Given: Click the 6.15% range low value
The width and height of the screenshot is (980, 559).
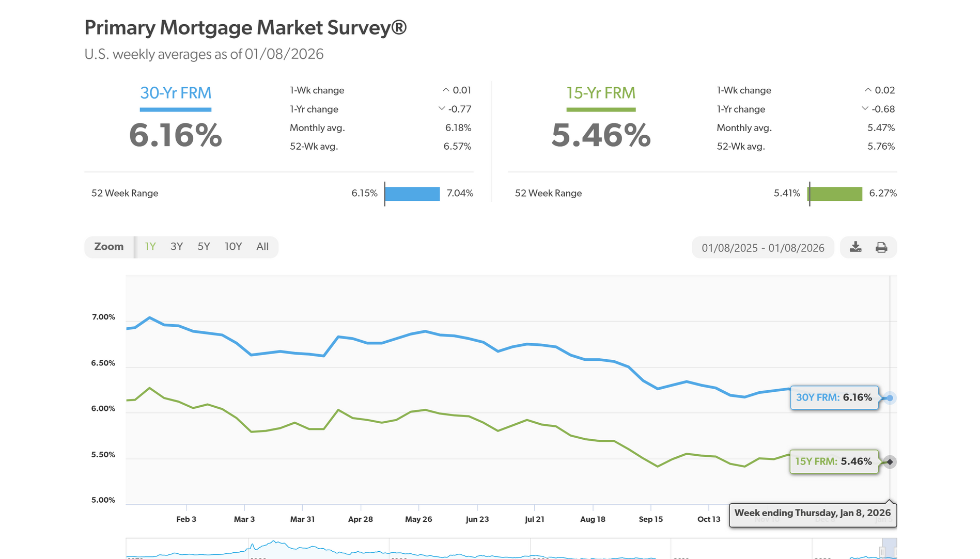Looking at the screenshot, I should coord(365,193).
